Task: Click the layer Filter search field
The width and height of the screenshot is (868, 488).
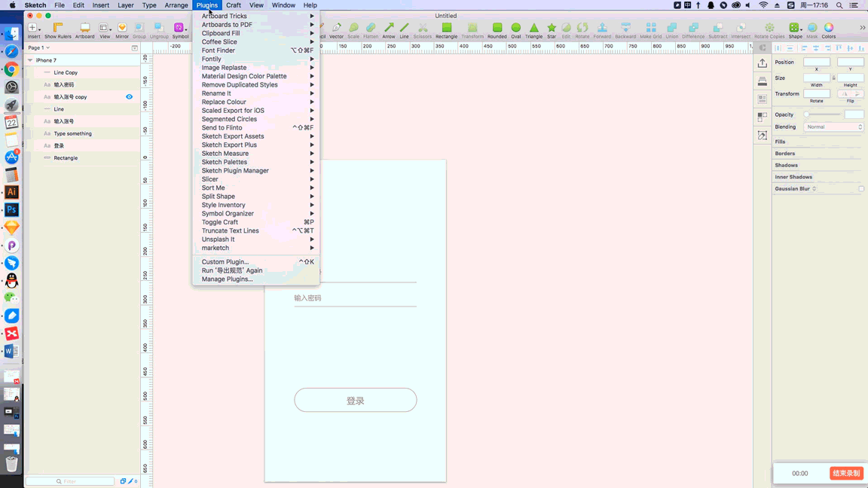Action: pyautogui.click(x=70, y=481)
